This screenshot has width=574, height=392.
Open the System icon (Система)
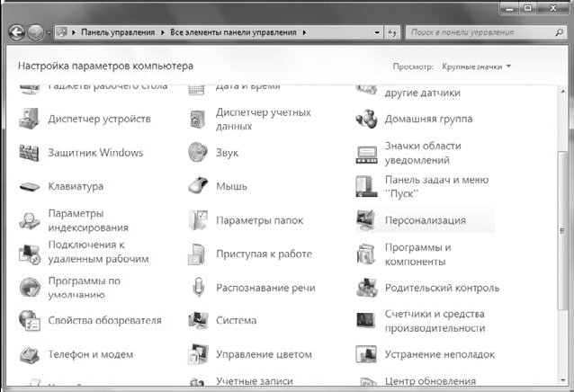point(198,321)
